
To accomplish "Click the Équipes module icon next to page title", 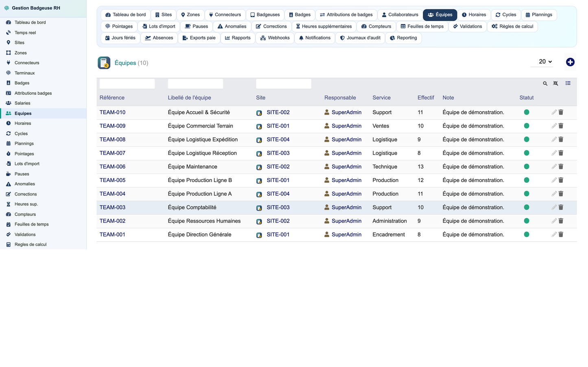I will pyautogui.click(x=104, y=63).
